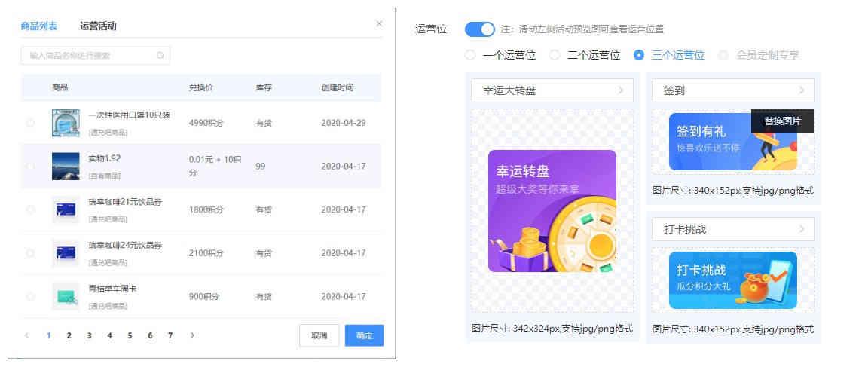Screen dimensions: 868x367
Task: Click the 900积分 price cell
Action: click(203, 297)
